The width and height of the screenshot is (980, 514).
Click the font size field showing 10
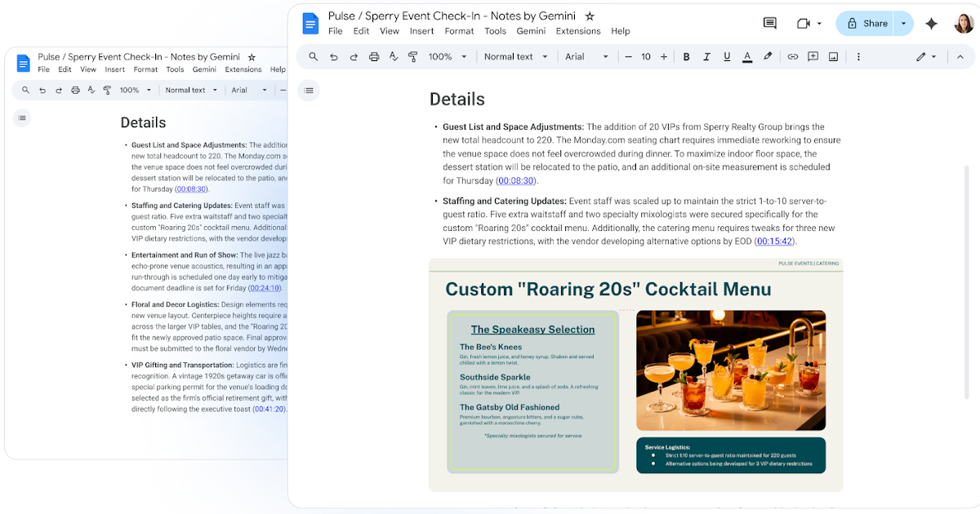coord(646,57)
